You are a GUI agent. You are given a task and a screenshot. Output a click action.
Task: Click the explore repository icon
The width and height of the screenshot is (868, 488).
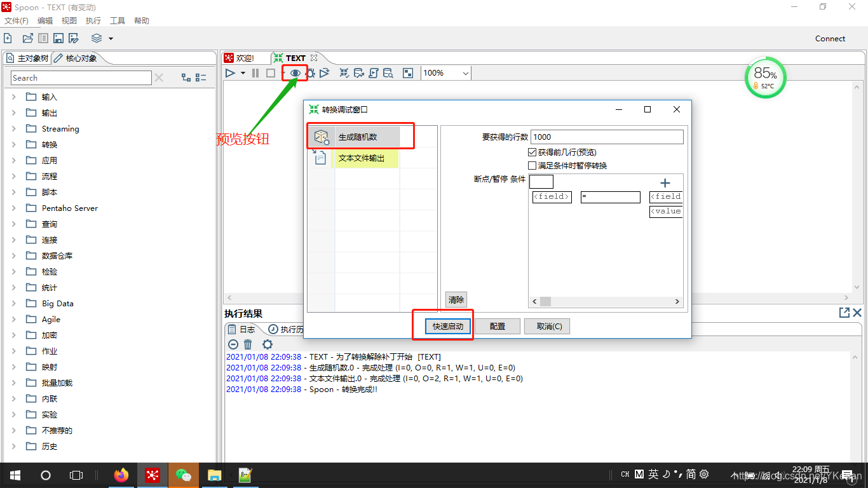coord(43,38)
